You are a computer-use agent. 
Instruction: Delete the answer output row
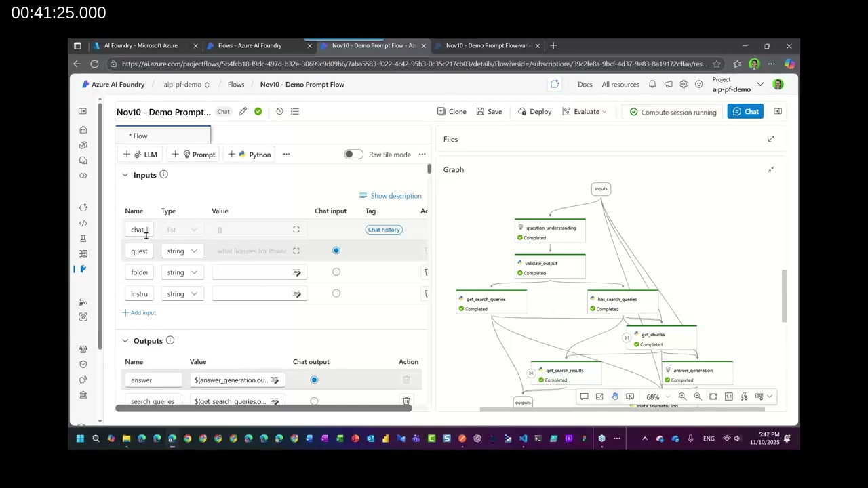click(x=406, y=380)
